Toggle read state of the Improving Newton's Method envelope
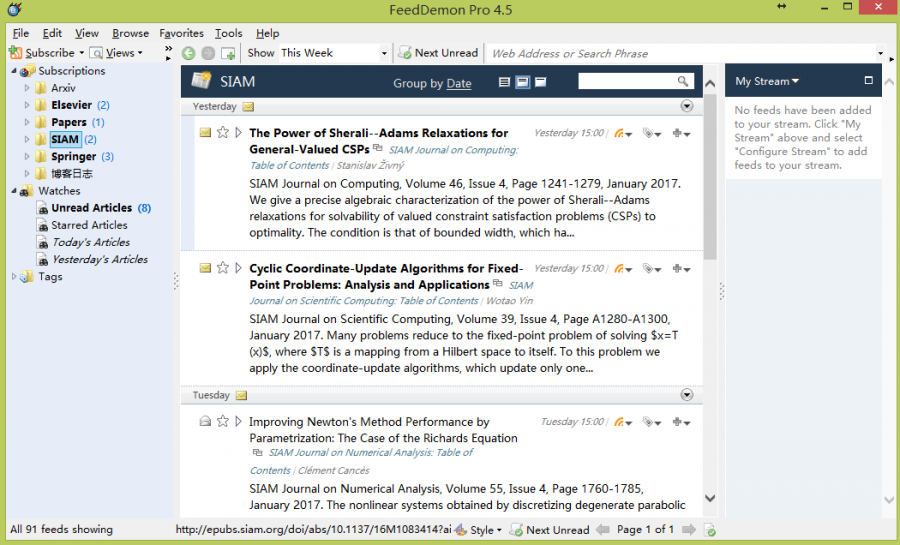 click(x=205, y=422)
